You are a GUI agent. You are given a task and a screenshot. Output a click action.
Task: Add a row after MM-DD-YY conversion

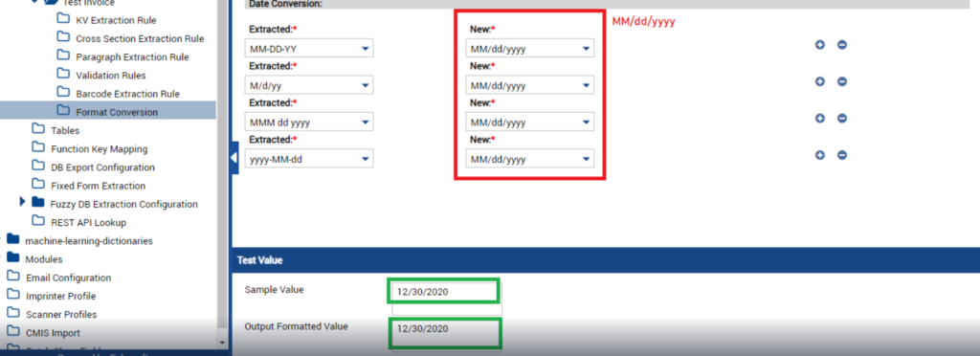point(820,45)
